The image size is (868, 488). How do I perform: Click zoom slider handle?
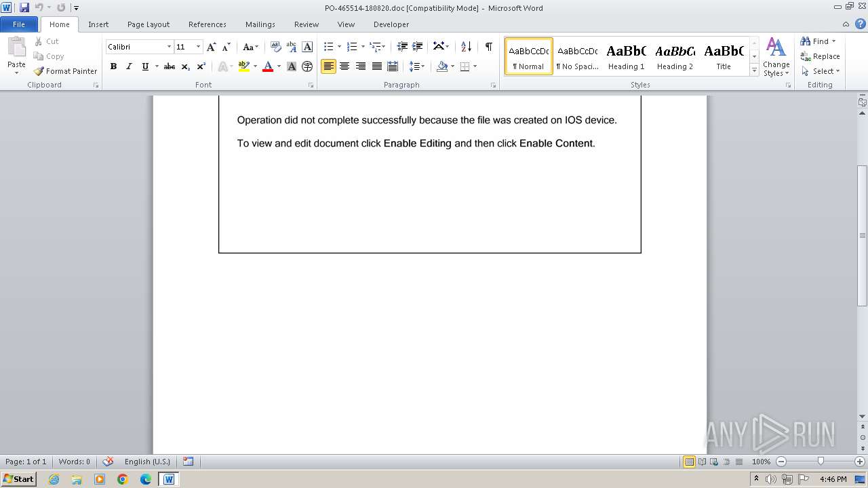tap(821, 462)
